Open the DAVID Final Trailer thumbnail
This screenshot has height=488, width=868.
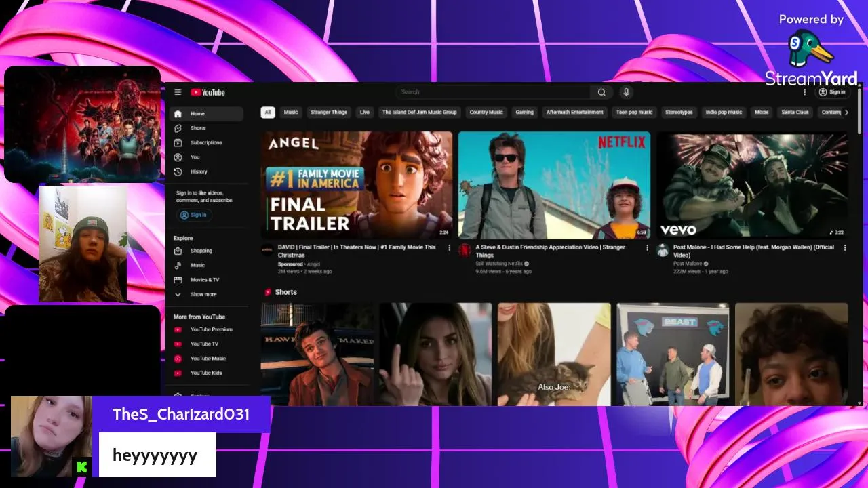coord(357,185)
